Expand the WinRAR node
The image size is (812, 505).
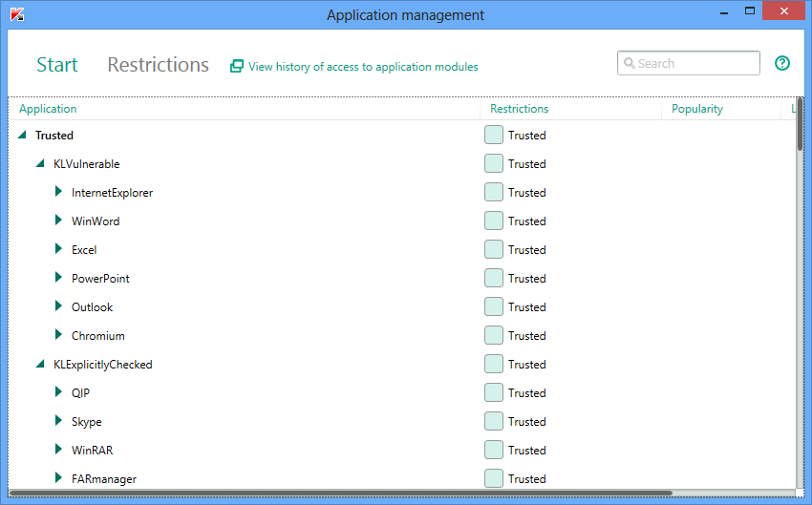(x=58, y=450)
